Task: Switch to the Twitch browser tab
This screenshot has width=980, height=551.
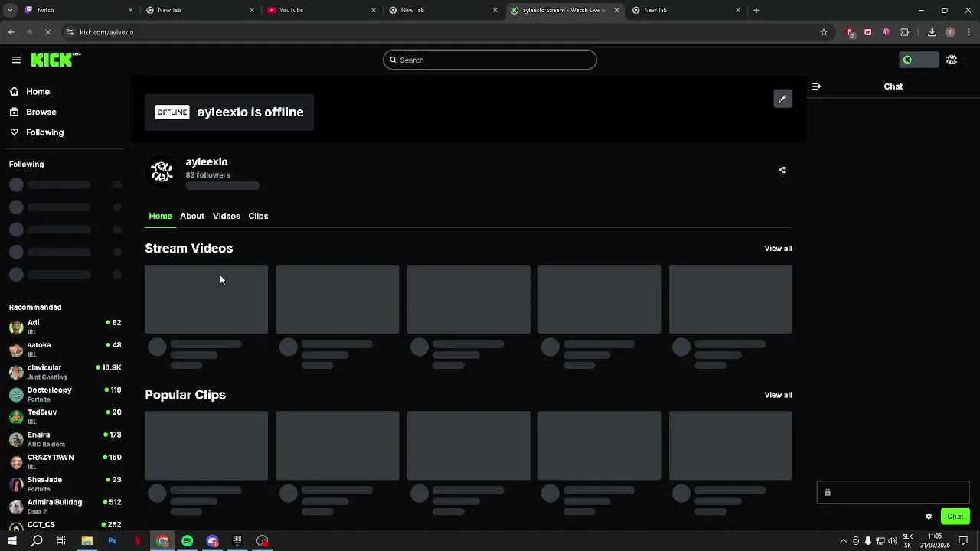Action: [77, 10]
